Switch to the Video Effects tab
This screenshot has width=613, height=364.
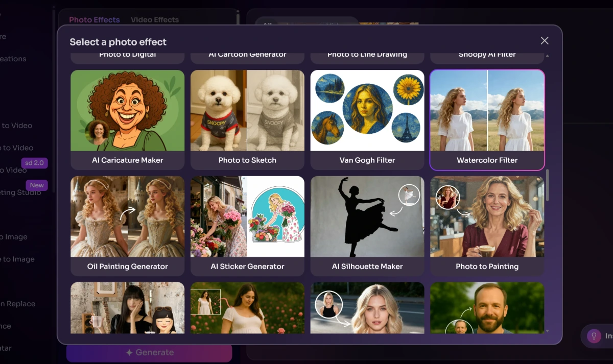pos(155,20)
